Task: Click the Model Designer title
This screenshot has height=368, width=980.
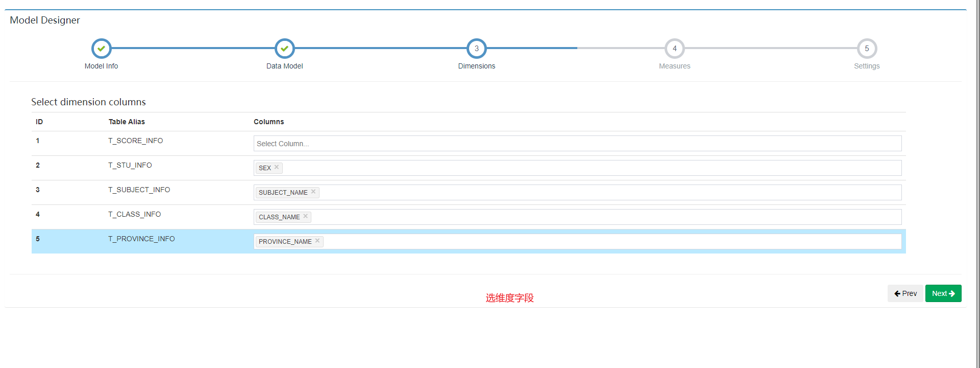Action: click(45, 20)
